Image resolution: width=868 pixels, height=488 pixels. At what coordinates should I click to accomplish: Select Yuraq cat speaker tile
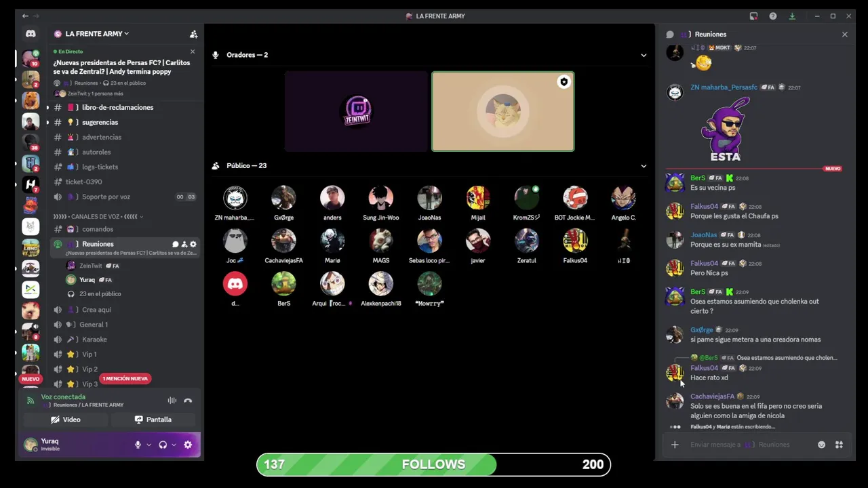coord(503,111)
